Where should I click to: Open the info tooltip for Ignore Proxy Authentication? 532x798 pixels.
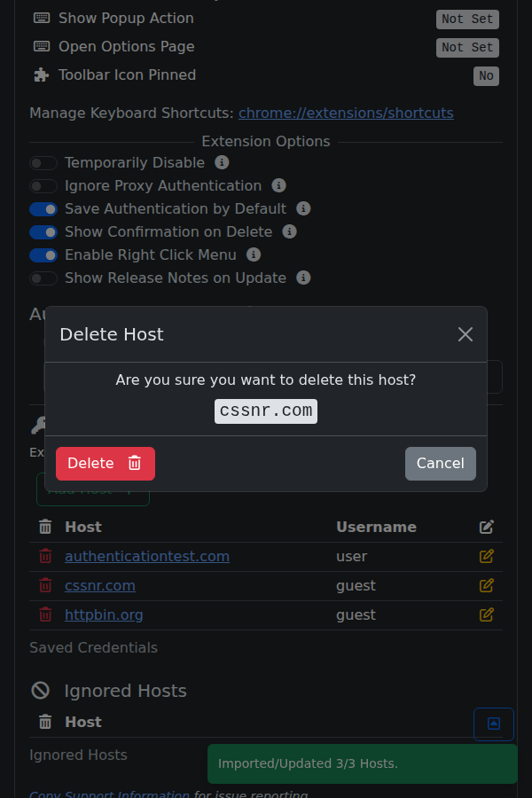[x=278, y=186]
